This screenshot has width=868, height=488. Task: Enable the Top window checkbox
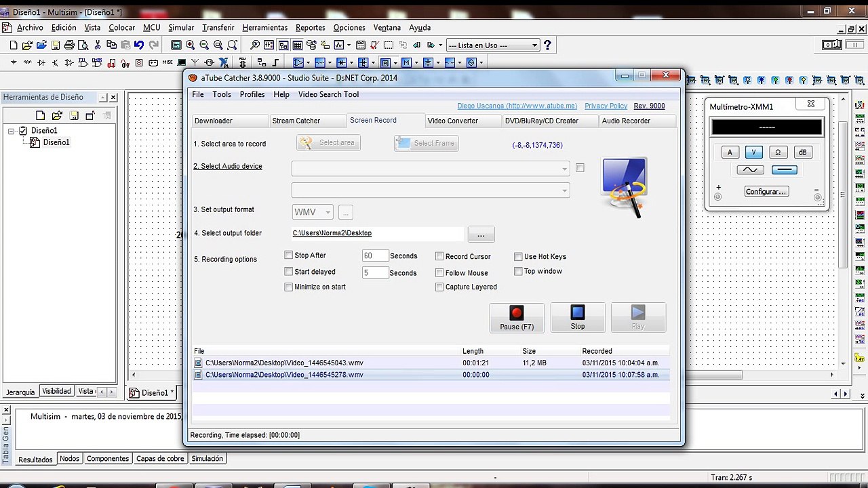click(x=518, y=271)
